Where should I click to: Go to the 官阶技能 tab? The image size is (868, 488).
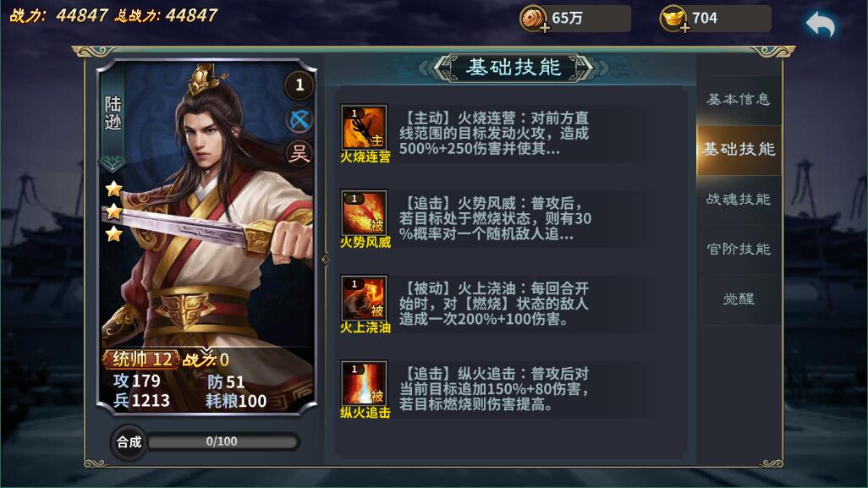click(739, 249)
